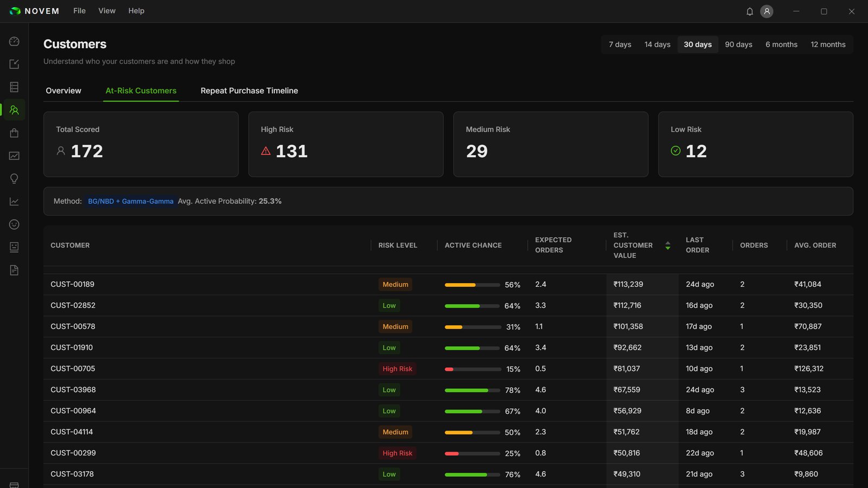Sort by Est. Customer Value arrow
The height and width of the screenshot is (488, 868).
pos(668,246)
